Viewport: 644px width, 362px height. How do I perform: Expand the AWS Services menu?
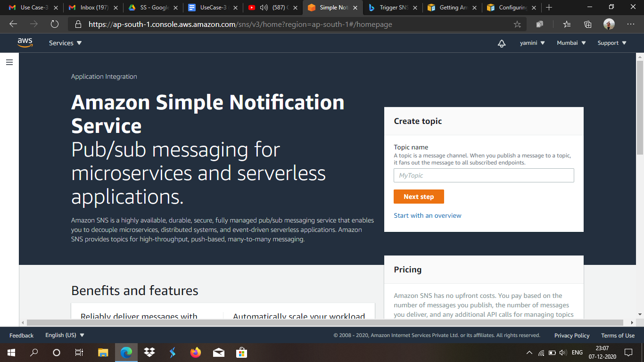pos(65,43)
